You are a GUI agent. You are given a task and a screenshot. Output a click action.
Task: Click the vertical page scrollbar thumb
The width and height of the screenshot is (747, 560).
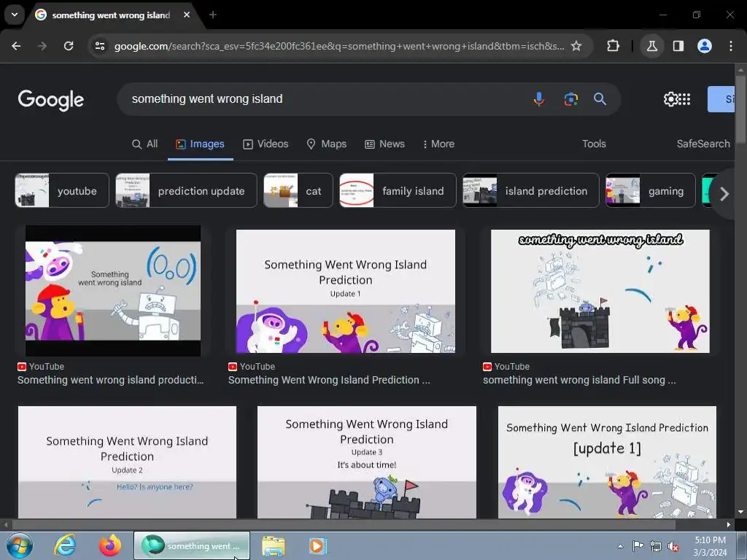[x=740, y=108]
